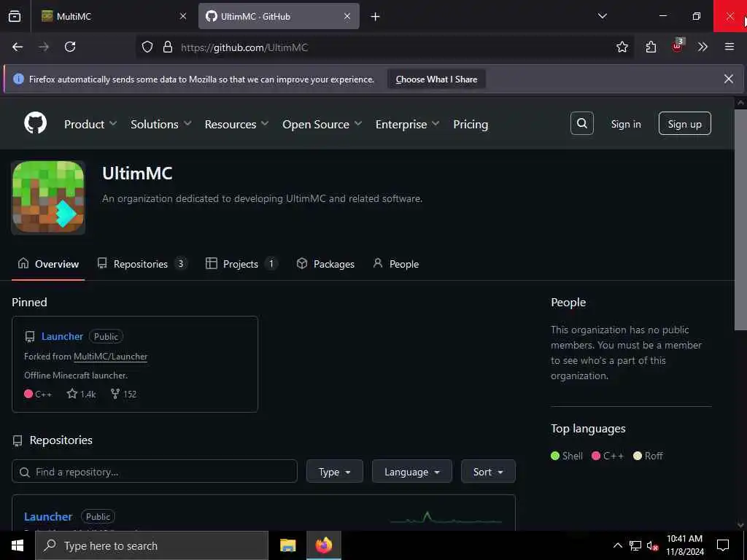Click the Roff language entry
Viewport: 747px width, 560px height.
[648, 456]
